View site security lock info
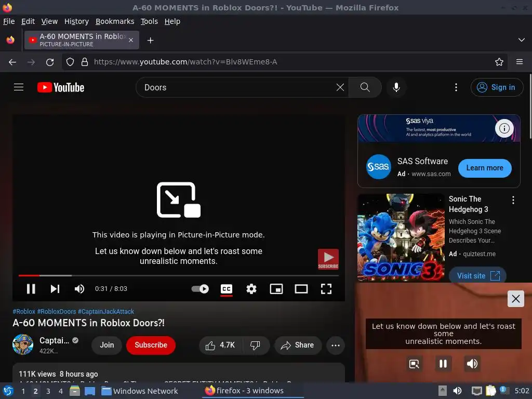Screen dimensions: 532x399 click(85, 62)
